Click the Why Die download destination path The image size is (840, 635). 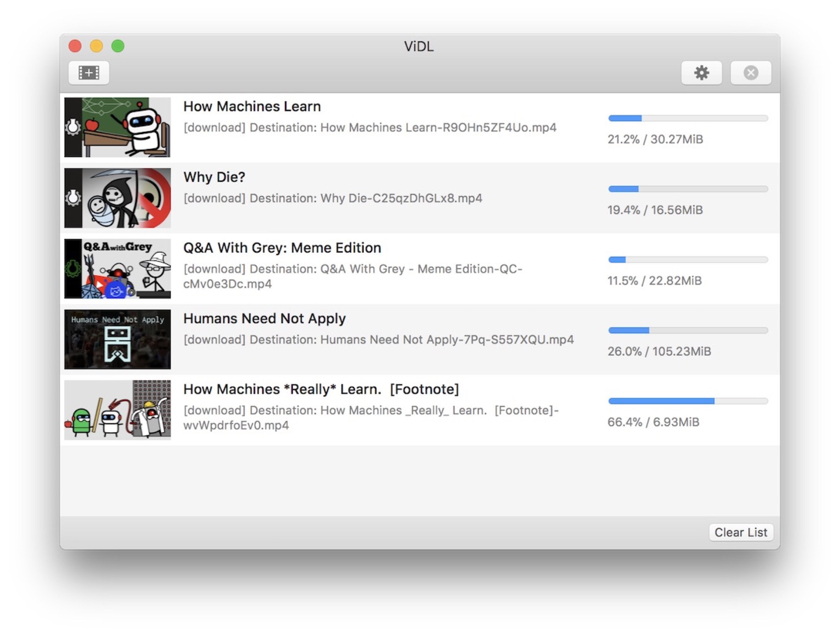point(333,197)
